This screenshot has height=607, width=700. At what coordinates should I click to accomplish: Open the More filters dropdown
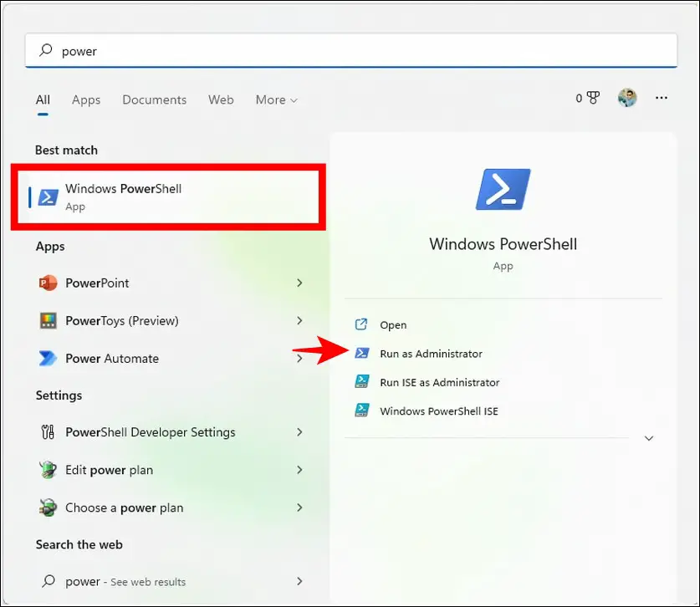[x=276, y=99]
